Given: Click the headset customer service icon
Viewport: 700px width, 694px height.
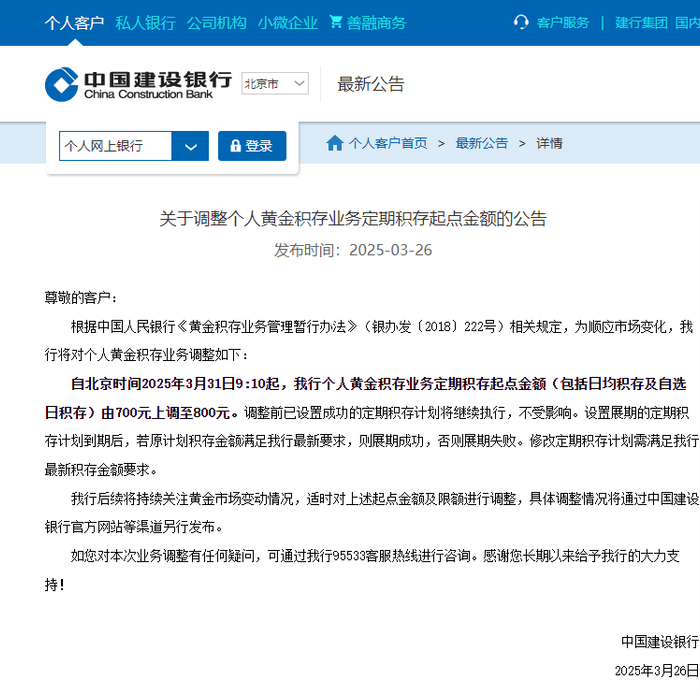Looking at the screenshot, I should tap(521, 22).
